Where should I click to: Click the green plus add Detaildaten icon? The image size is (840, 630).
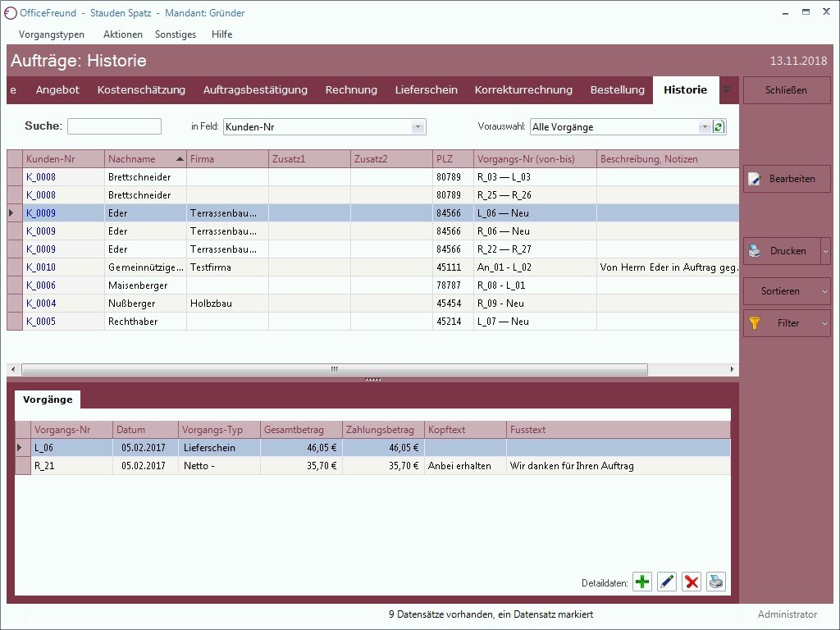(641, 582)
